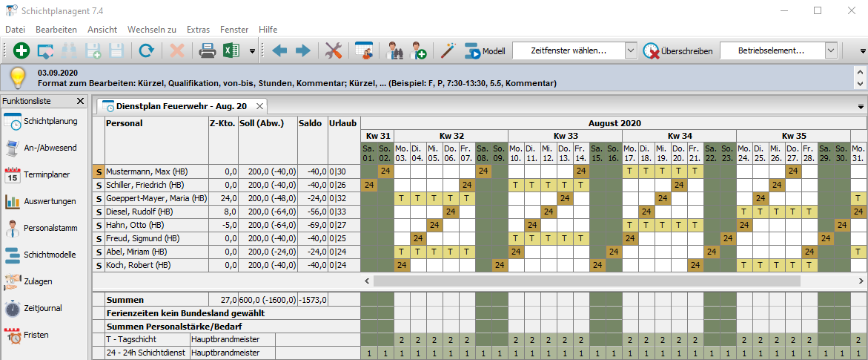Open the Betriebselement dropdown

(831, 51)
